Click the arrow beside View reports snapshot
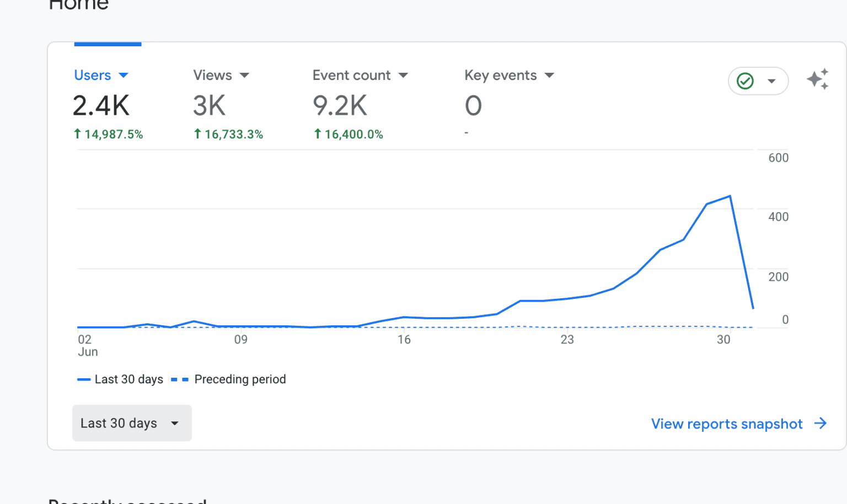847x504 pixels. point(821,423)
